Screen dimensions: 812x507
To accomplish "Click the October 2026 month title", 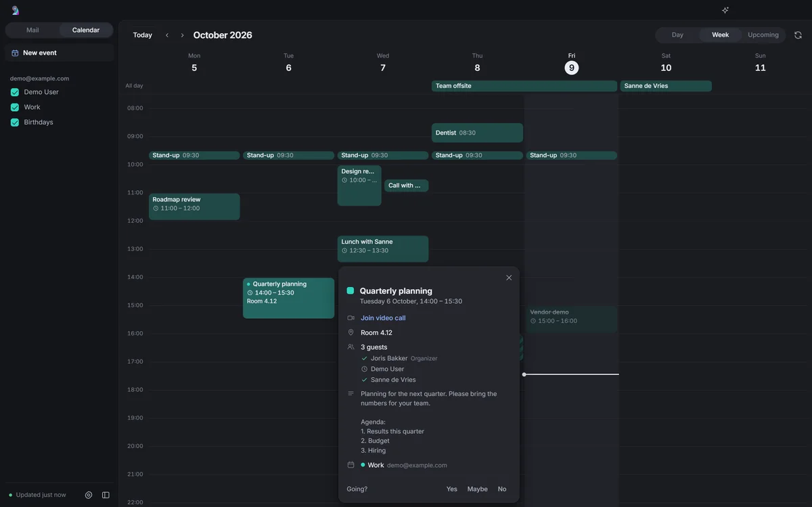I will click(x=223, y=35).
